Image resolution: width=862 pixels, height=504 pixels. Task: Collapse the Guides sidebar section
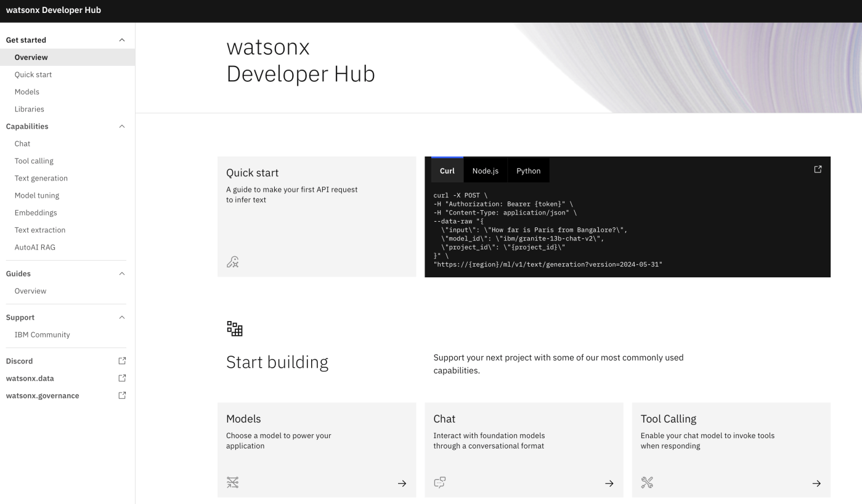point(122,274)
